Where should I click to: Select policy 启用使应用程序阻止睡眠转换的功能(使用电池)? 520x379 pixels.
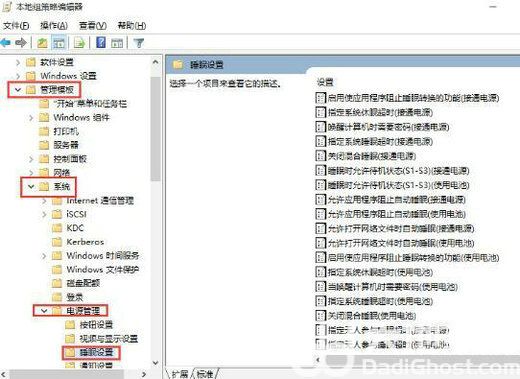pyautogui.click(x=407, y=258)
